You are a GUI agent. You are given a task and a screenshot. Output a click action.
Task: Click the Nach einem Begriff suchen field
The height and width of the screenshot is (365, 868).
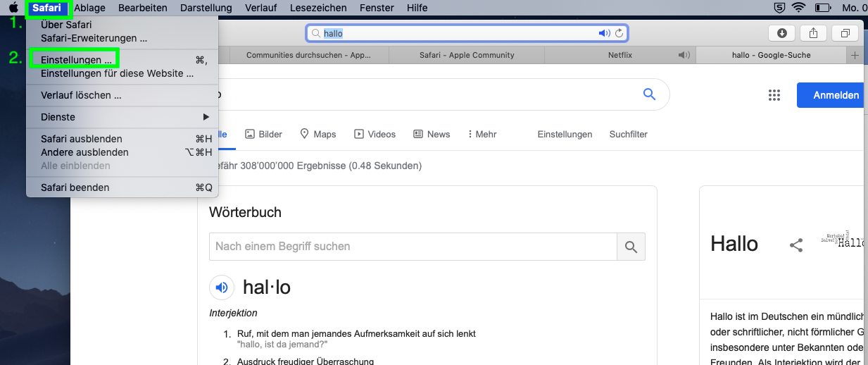coord(413,247)
